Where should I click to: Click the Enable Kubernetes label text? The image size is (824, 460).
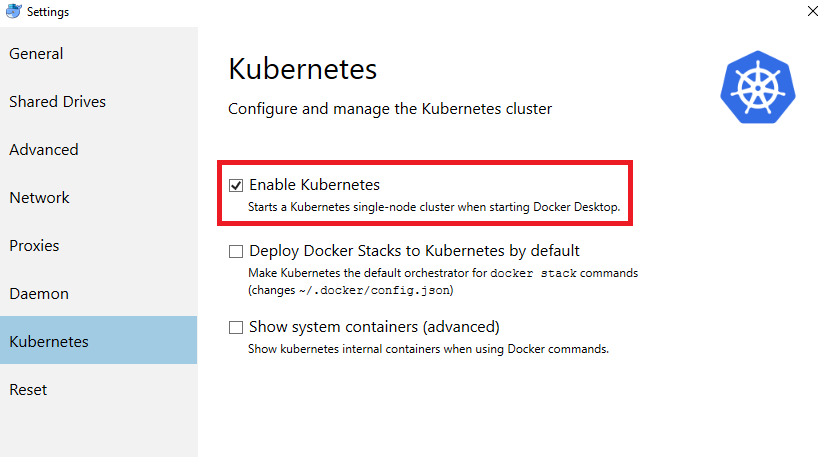coord(314,185)
